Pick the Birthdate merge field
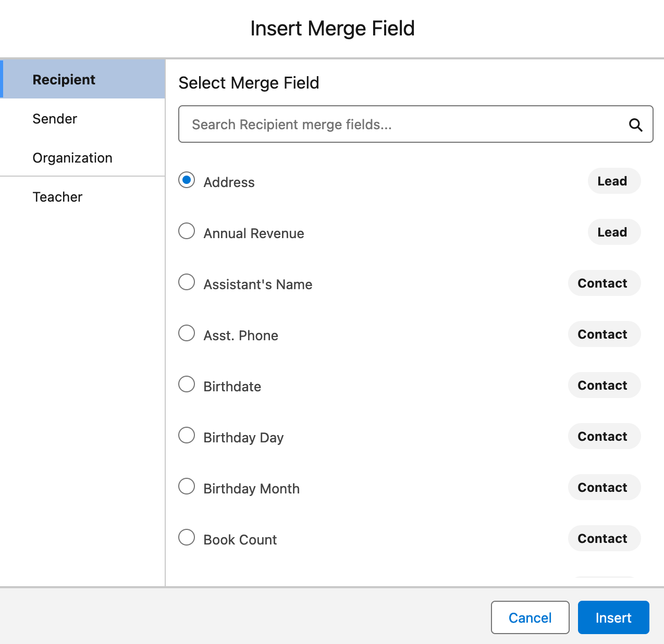The image size is (664, 644). (187, 385)
